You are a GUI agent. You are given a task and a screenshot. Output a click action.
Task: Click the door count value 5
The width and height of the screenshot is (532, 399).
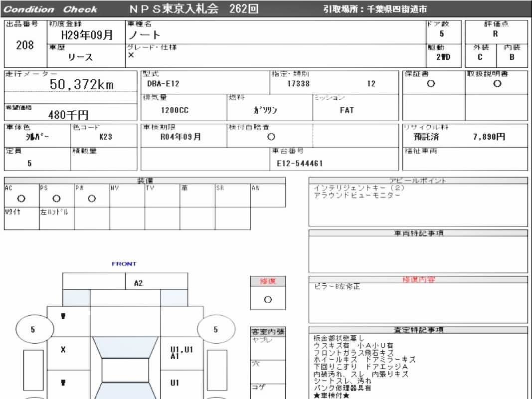click(442, 34)
